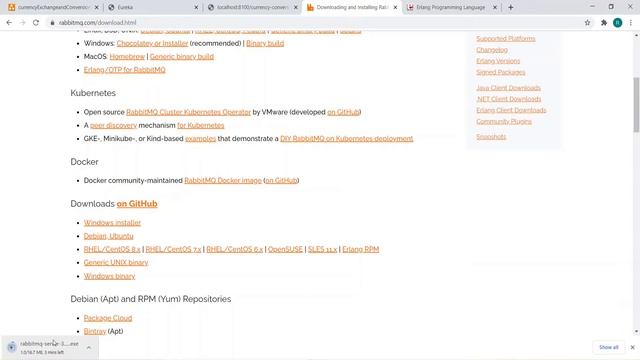Open the RabbitMQ Docker image link

pos(223,180)
